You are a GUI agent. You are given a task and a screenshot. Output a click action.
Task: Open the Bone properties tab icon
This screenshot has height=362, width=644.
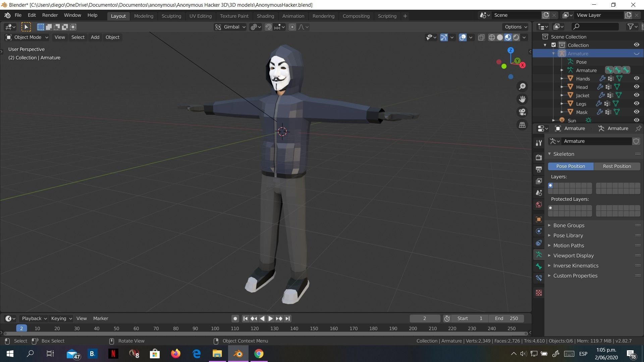[539, 266]
